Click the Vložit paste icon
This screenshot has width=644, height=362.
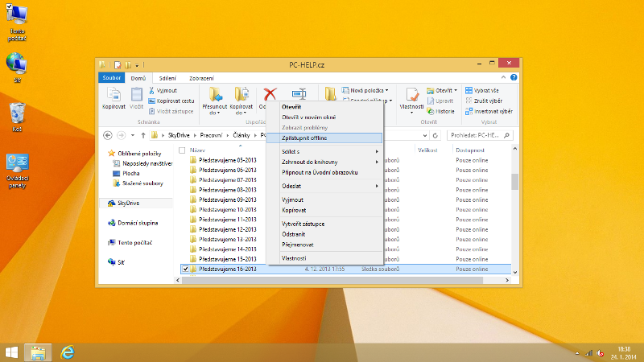pyautogui.click(x=137, y=95)
